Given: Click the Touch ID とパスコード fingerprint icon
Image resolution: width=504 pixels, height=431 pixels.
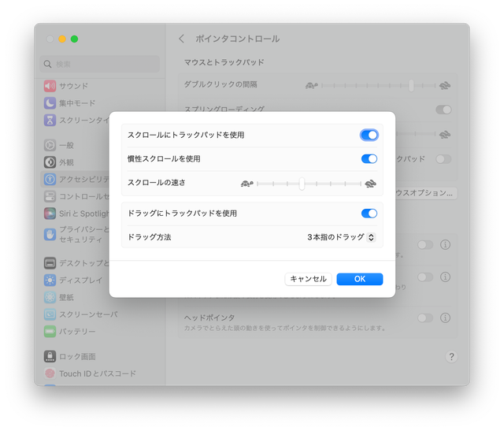Looking at the screenshot, I should (x=50, y=373).
